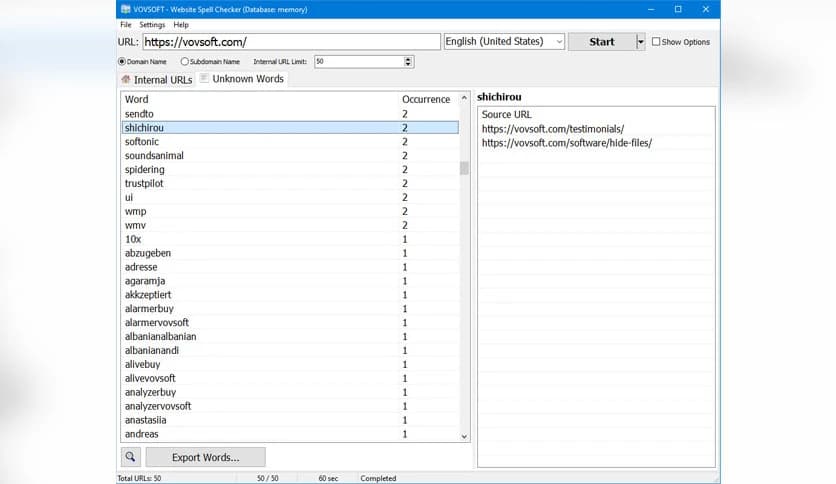836x484 pixels.
Task: Select the word 'wmp' row
Action: click(290, 211)
